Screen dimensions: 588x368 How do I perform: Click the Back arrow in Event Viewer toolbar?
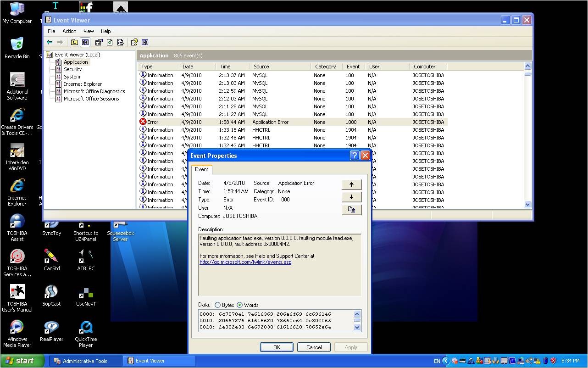(50, 42)
